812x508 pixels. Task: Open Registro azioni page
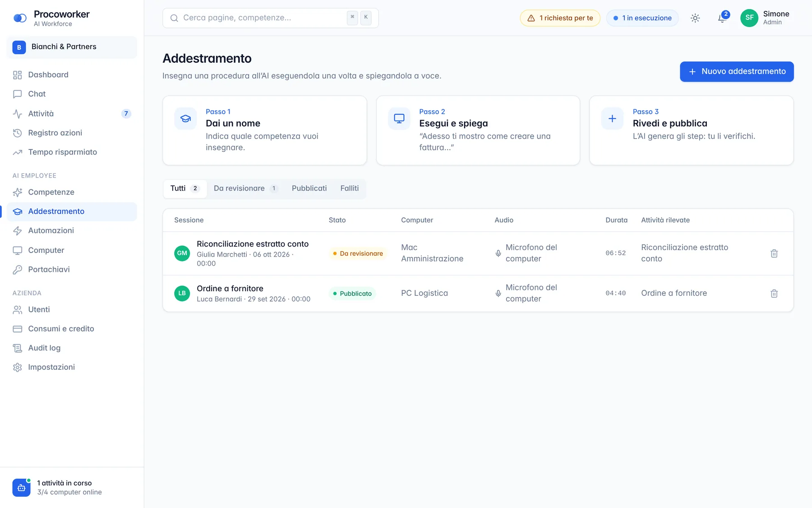click(72, 133)
